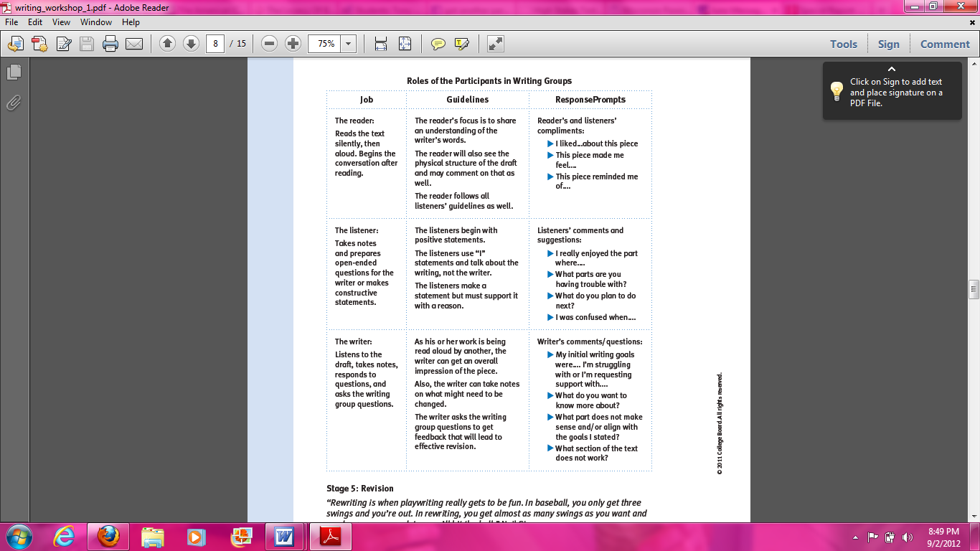Click the fit width scrolling icon
Viewport: 980px width, 551px height.
[381, 44]
